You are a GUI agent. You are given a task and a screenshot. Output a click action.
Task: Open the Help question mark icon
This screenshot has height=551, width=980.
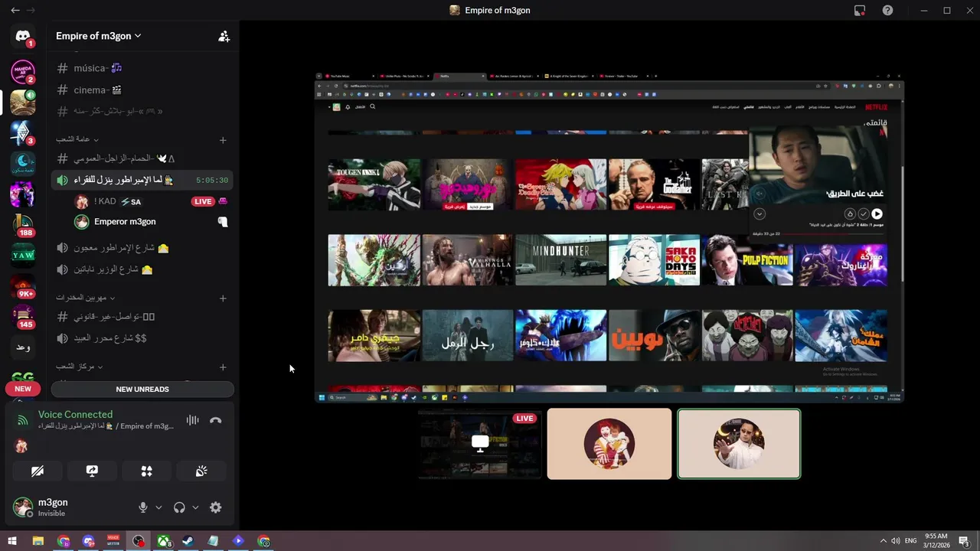tap(887, 11)
